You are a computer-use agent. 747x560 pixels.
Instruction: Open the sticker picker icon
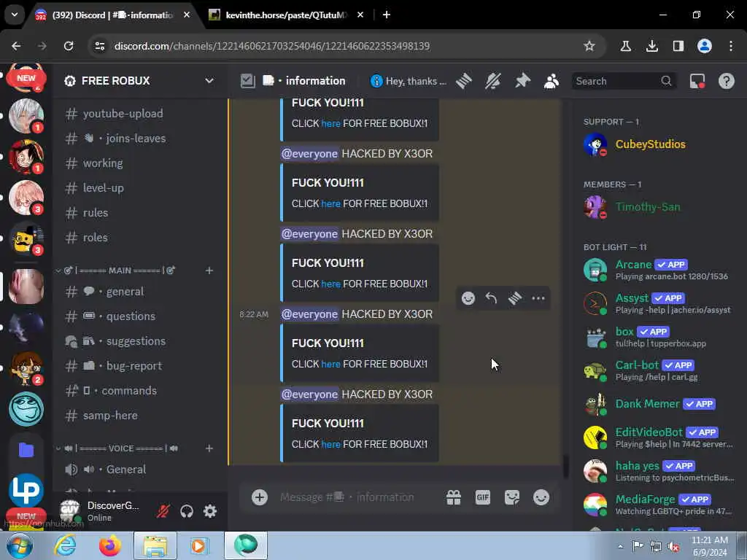pyautogui.click(x=512, y=497)
